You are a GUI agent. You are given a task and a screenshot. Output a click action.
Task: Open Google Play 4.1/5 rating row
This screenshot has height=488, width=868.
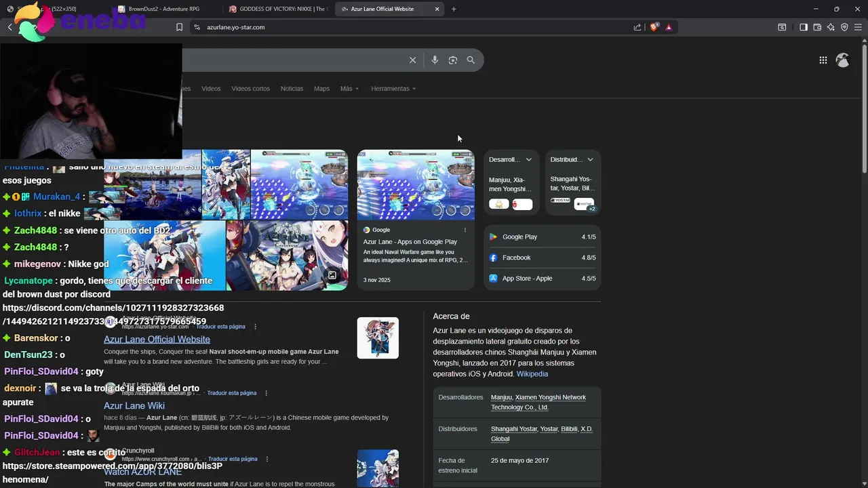pyautogui.click(x=542, y=237)
